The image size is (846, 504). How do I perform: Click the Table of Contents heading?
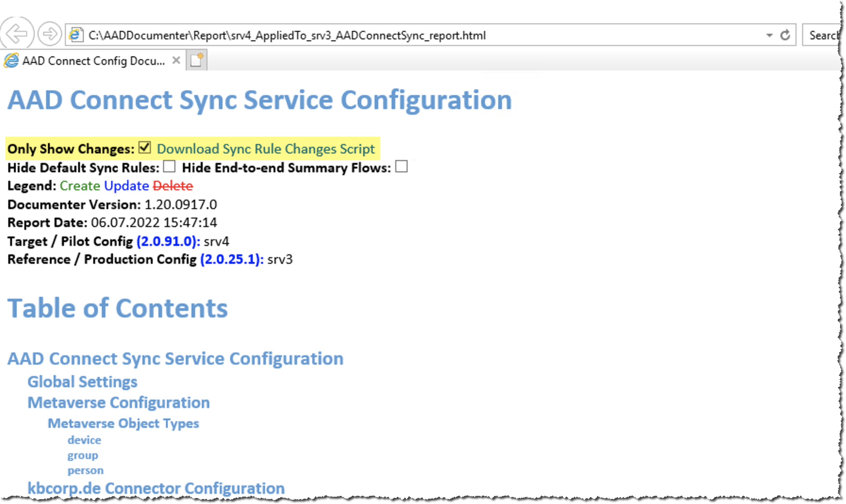pos(118,308)
